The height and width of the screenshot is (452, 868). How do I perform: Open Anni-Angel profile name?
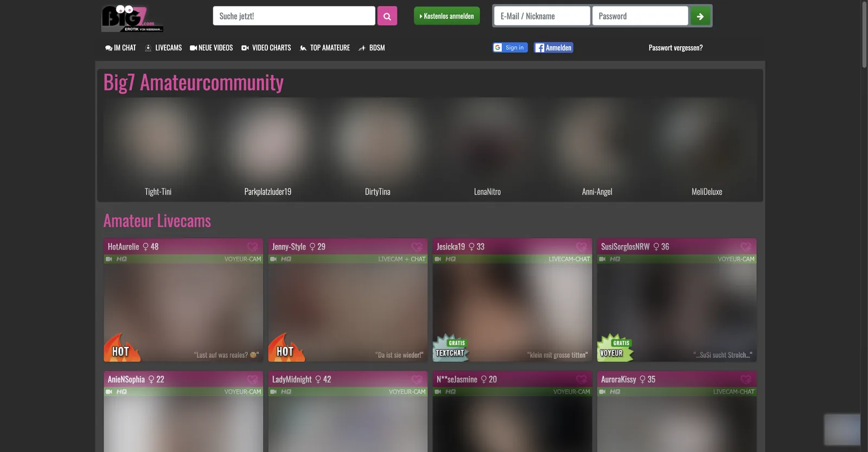click(x=597, y=192)
